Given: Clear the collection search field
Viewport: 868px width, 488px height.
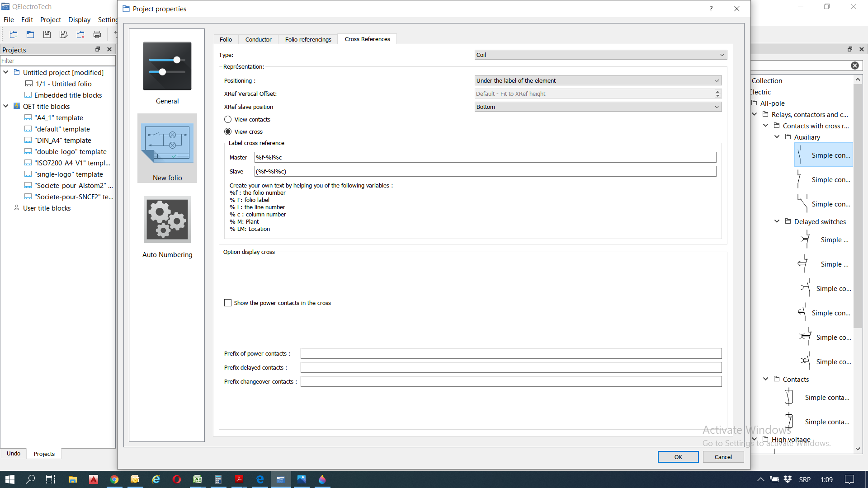Looking at the screenshot, I should tap(854, 66).
